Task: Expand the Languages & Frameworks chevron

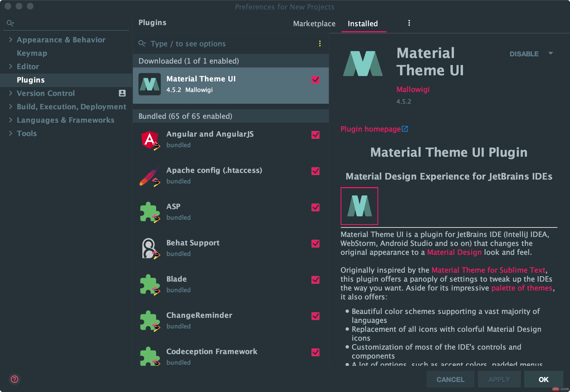Action: [x=11, y=120]
